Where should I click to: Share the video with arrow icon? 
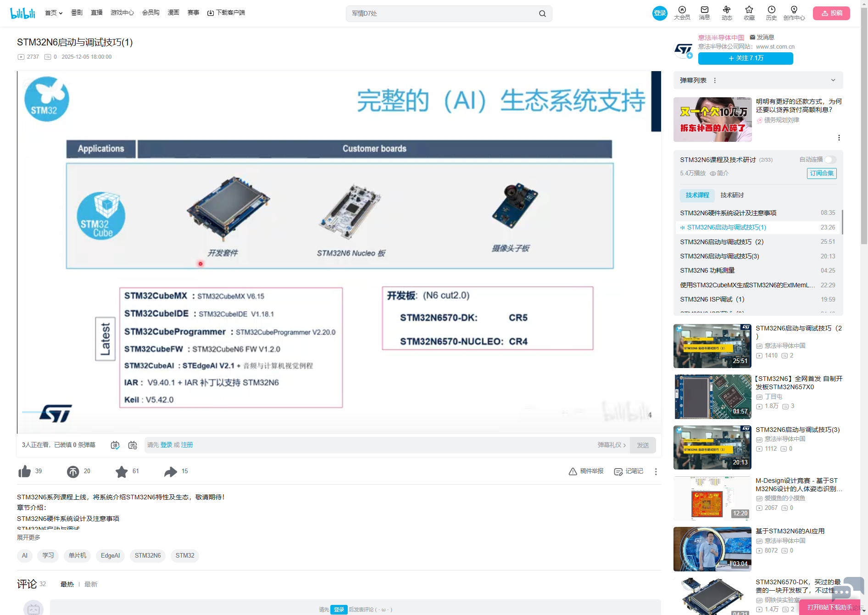[x=171, y=471]
